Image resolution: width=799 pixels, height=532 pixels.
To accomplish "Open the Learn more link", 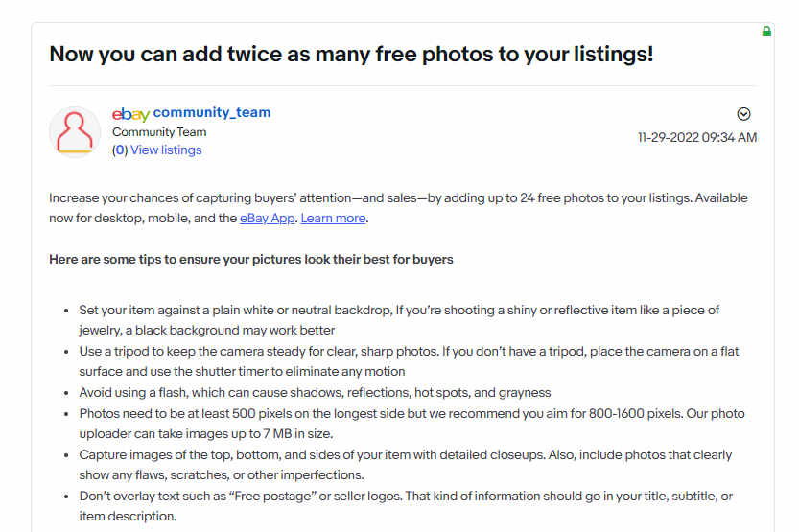I will click(333, 218).
